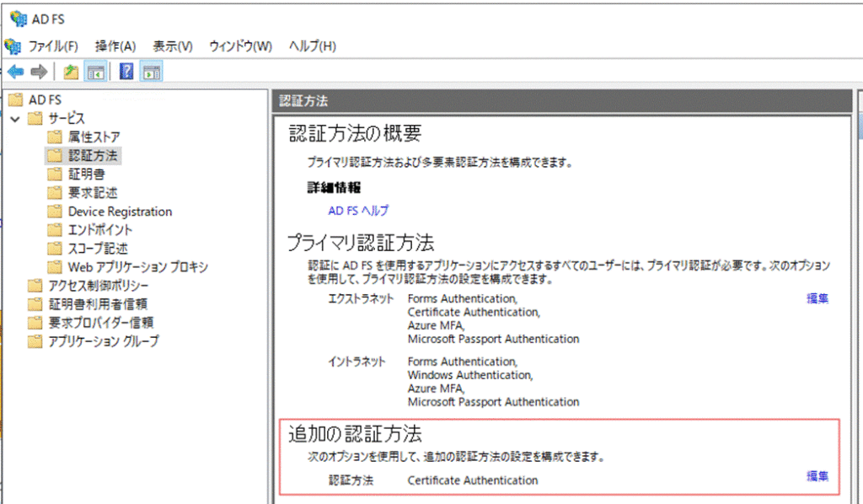Click the 詳細情報 bold label
The height and width of the screenshot is (504, 863).
[334, 187]
